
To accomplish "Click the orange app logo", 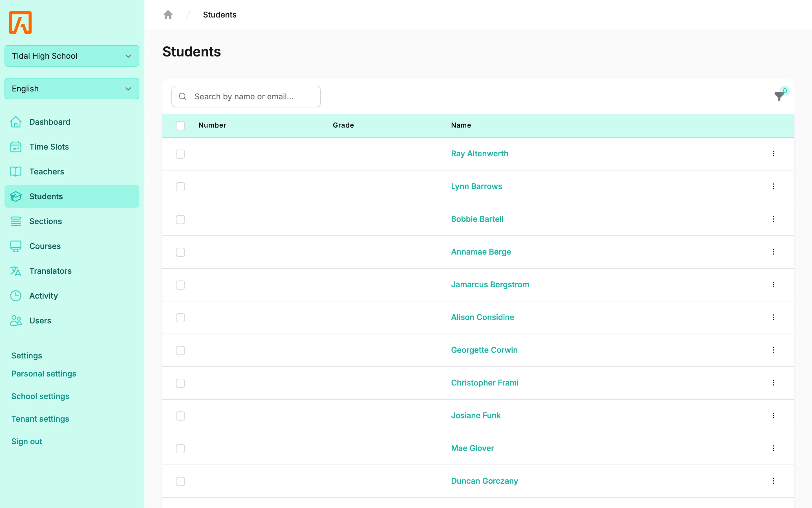I will point(20,23).
